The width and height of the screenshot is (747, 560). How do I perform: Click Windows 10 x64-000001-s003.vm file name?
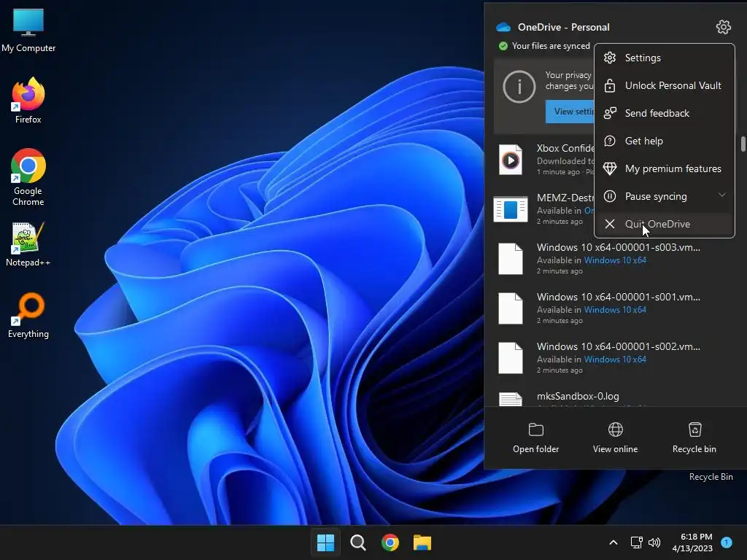pos(619,247)
